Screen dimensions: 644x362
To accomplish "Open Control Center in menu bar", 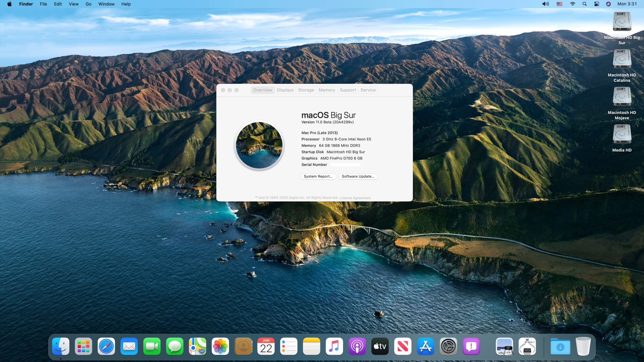I will coord(597,4).
